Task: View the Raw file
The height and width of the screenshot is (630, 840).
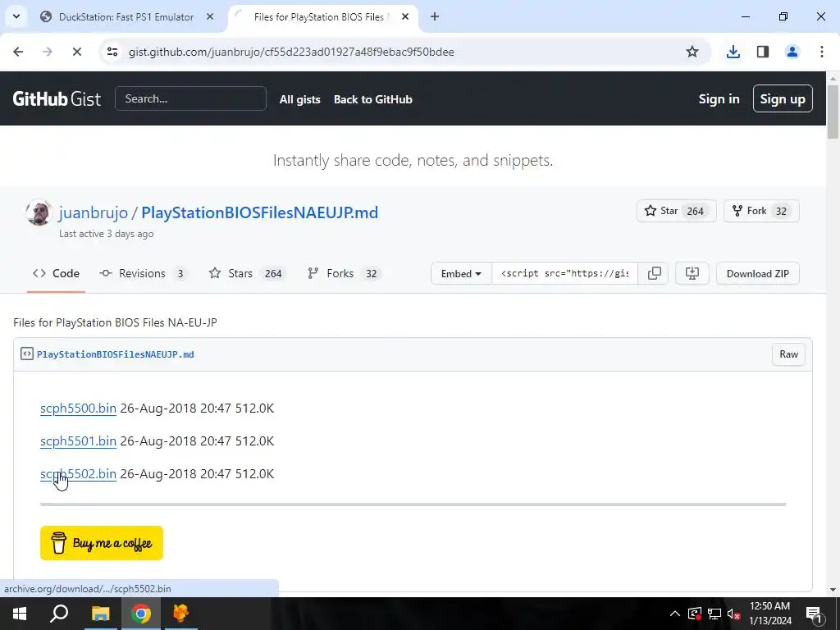Action: (788, 354)
